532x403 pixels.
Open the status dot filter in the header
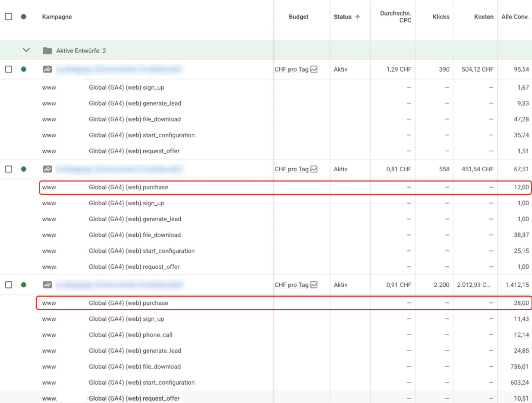tap(24, 17)
